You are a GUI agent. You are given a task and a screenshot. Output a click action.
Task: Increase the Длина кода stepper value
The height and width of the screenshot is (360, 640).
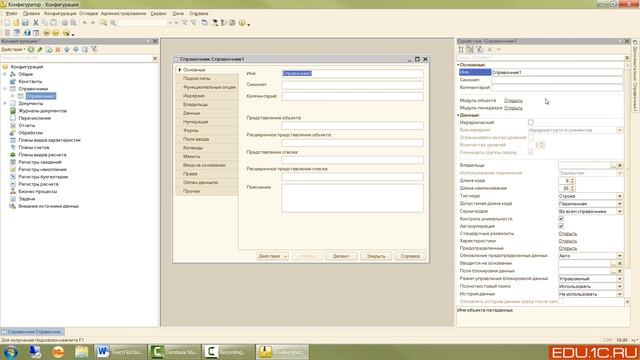pyautogui.click(x=572, y=179)
